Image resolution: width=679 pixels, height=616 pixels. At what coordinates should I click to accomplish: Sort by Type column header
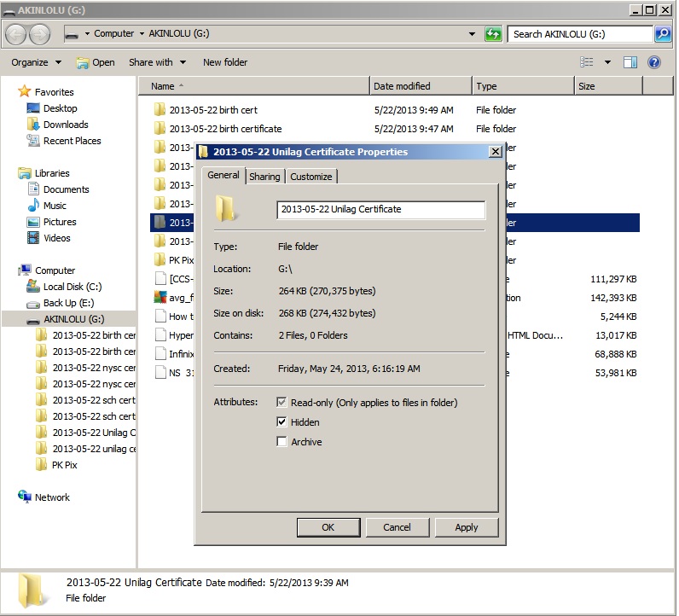[523, 86]
